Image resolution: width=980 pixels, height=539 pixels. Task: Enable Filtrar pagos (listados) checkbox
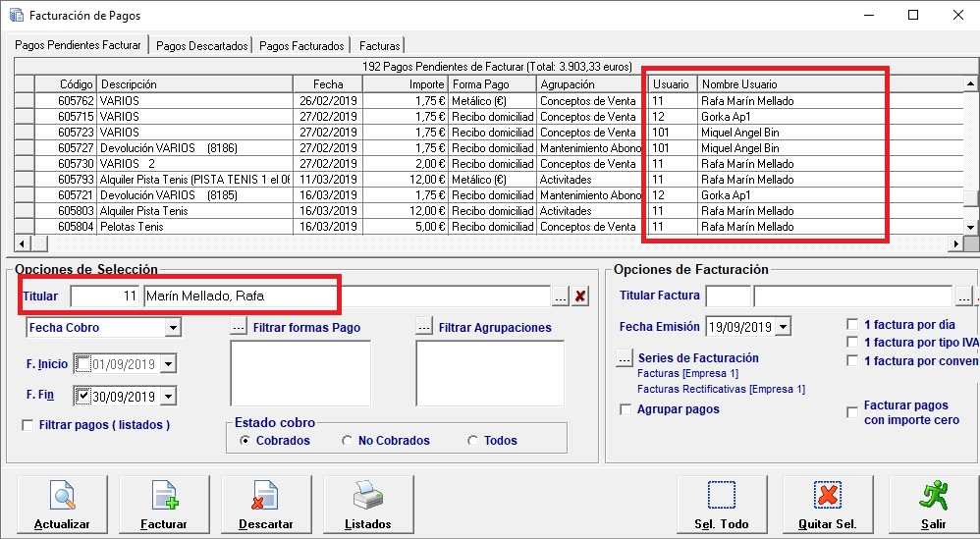27,425
